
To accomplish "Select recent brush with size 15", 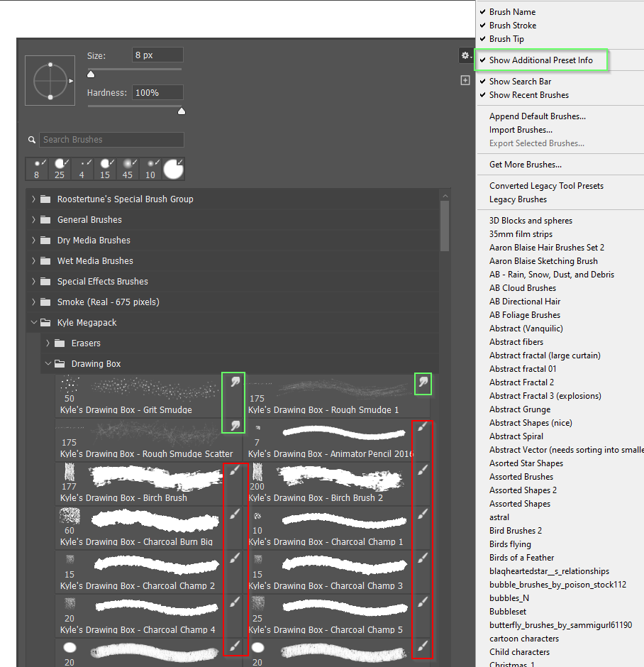I will 105,169.
